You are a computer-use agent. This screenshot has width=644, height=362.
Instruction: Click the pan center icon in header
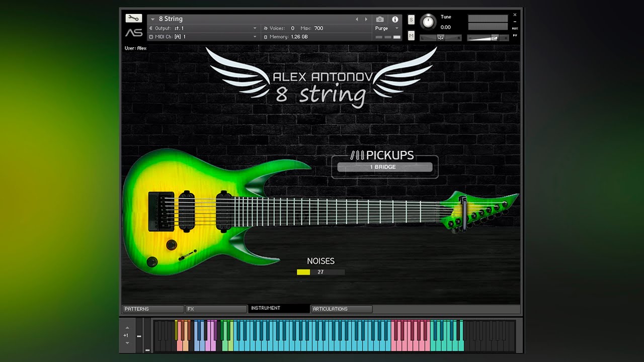coord(441,38)
